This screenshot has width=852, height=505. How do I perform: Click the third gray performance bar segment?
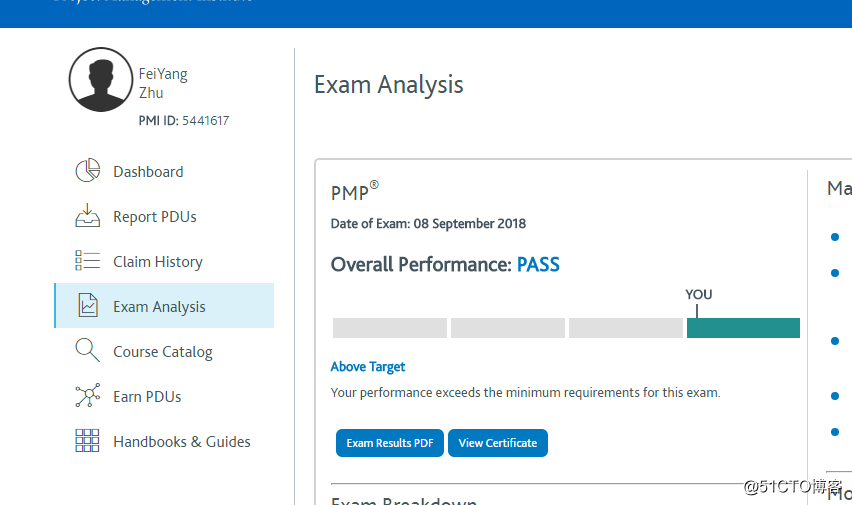pos(626,328)
